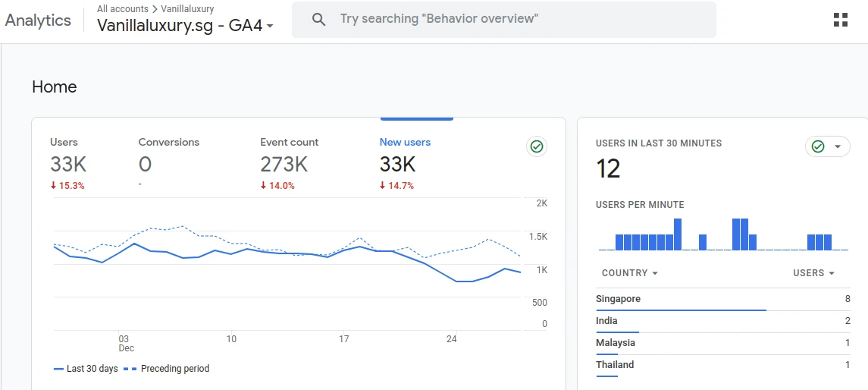868x390 pixels.
Task: Click the All accounts breadcrumb link
Action: coord(122,9)
